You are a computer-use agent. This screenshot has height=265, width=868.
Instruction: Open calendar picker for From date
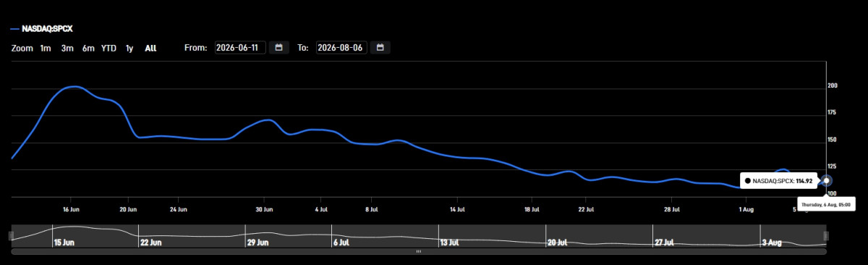(x=279, y=48)
